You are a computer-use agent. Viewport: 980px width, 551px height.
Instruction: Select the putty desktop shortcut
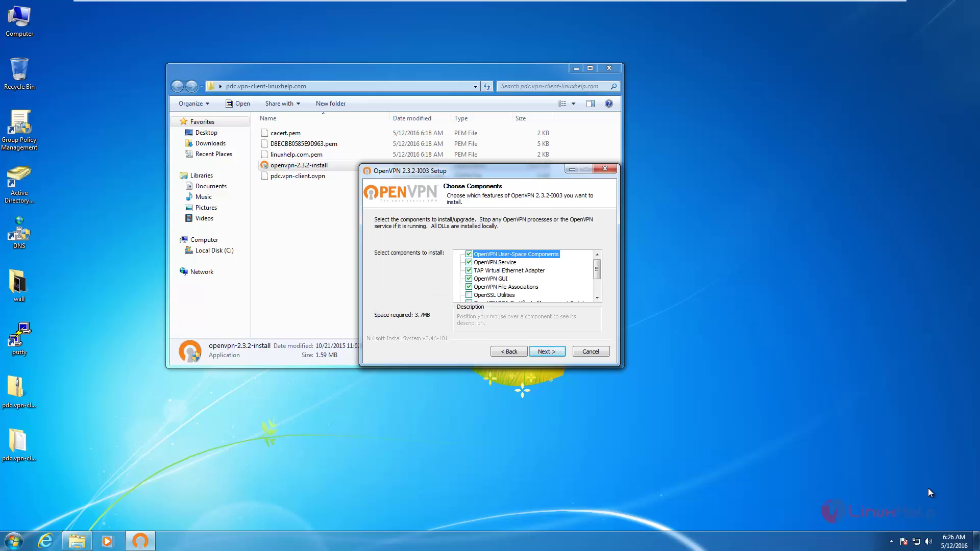click(x=19, y=339)
